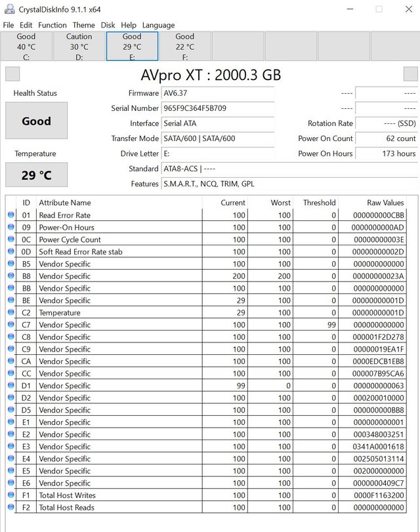
Task: Click the blue status icon for attribute BE
Action: (11, 300)
